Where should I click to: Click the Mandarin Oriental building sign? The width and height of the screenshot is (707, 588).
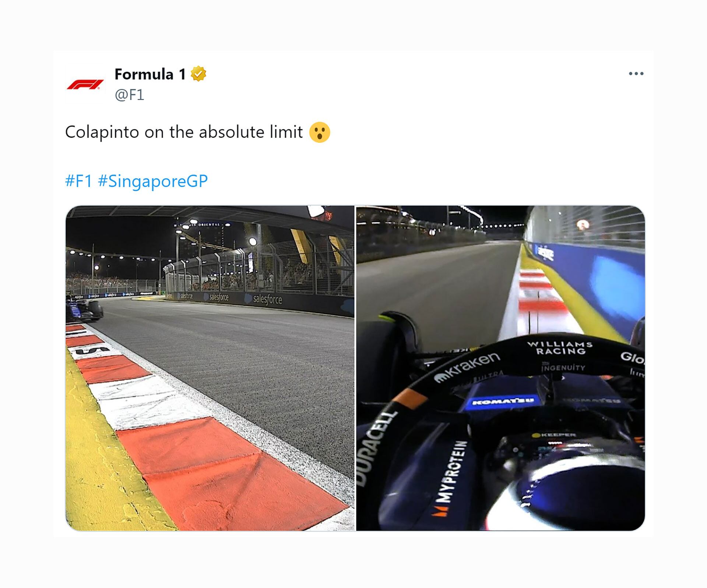click(x=202, y=224)
